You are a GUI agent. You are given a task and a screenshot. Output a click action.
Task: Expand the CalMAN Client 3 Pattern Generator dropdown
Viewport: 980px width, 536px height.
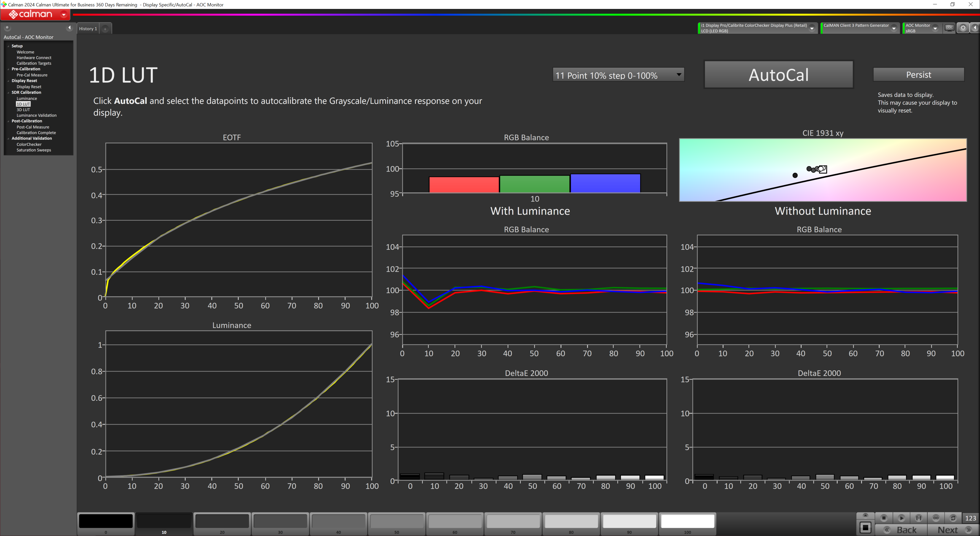pyautogui.click(x=894, y=28)
